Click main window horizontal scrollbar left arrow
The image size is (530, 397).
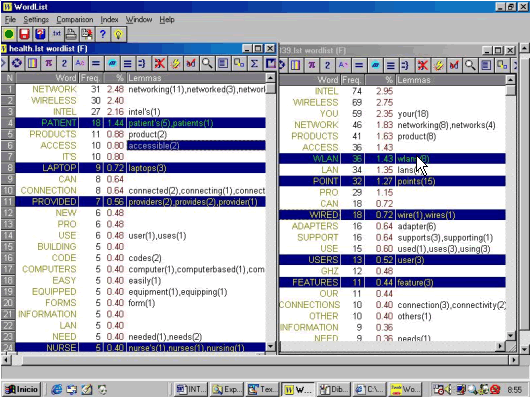[6, 360]
